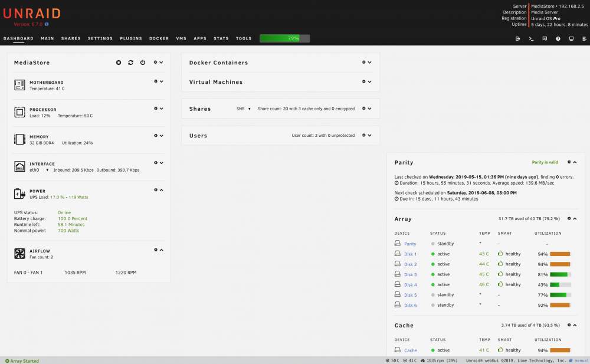The image size is (590, 364).
Task: Click the Motherboard settings gear
Action: coord(156,81)
